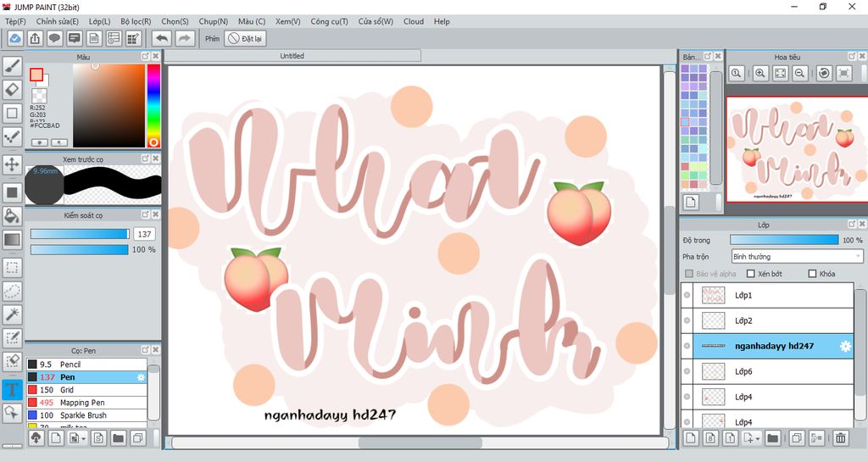
Task: Zoom out on the navigator preview
Action: tap(800, 73)
